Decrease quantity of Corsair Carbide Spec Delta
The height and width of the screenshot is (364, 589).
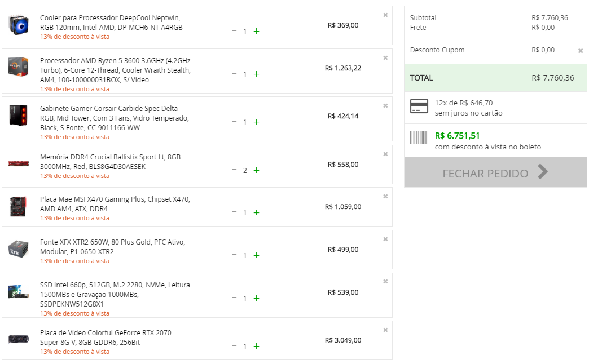click(x=234, y=122)
